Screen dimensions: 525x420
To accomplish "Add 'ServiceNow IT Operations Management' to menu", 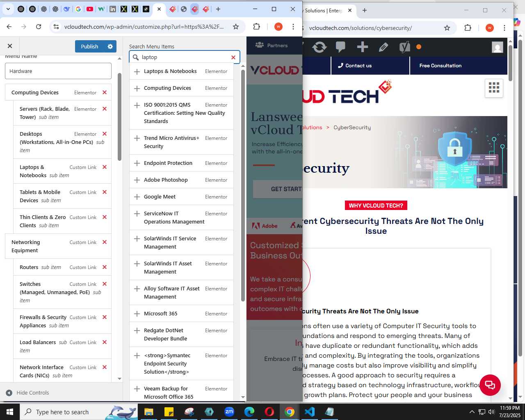I will point(137,214).
